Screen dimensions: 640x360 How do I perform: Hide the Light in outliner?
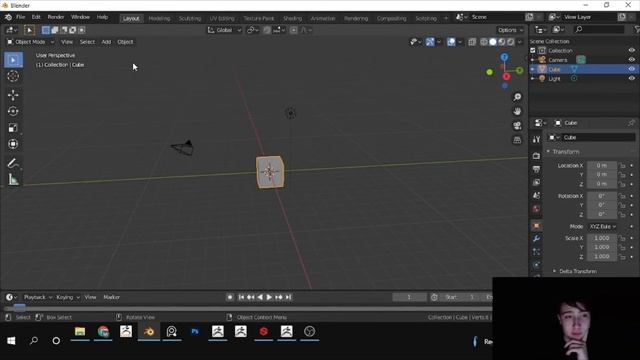pos(631,79)
